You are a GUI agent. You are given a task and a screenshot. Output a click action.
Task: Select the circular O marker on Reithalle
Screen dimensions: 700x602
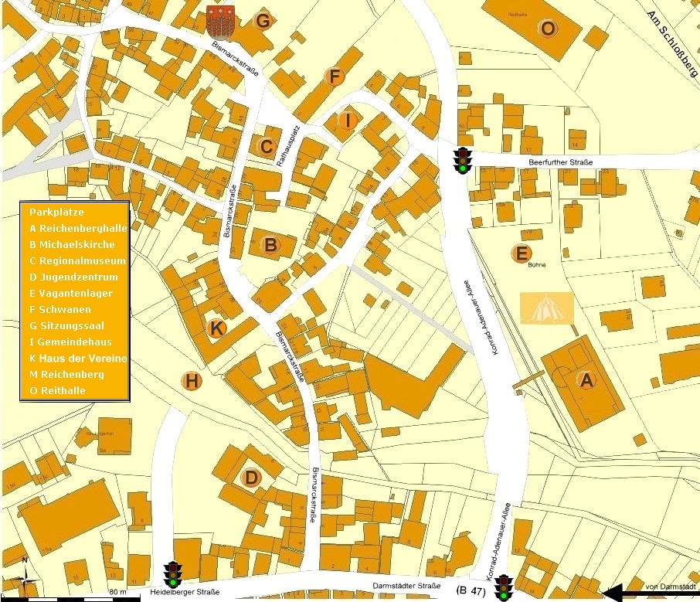(548, 29)
